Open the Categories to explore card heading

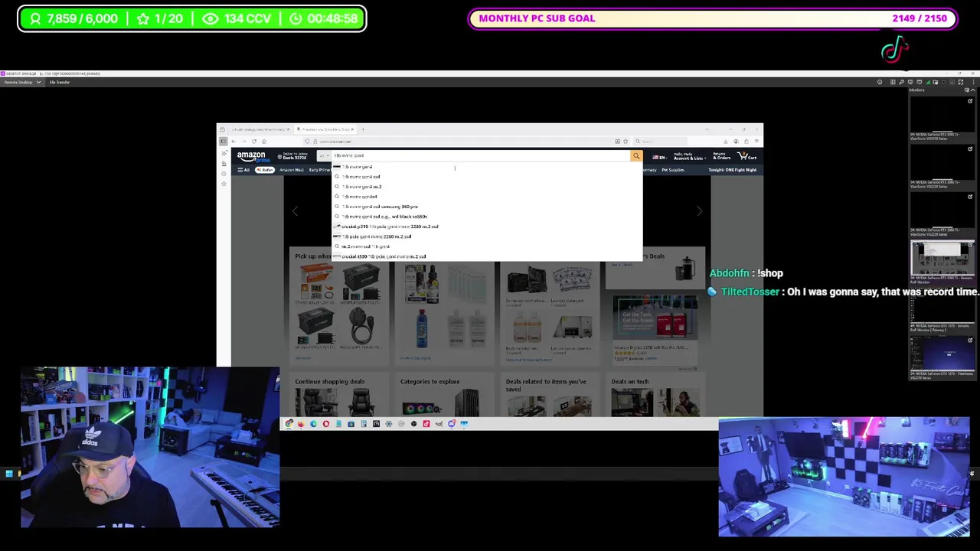(430, 381)
